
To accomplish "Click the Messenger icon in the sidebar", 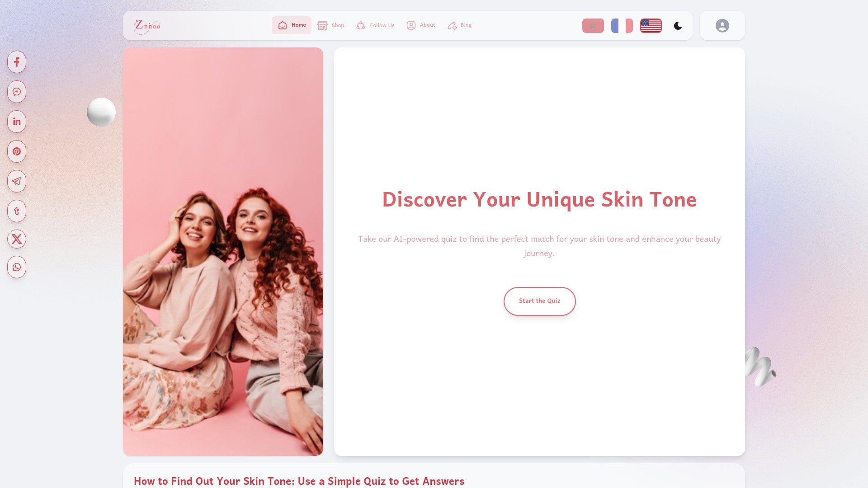I will (x=17, y=92).
